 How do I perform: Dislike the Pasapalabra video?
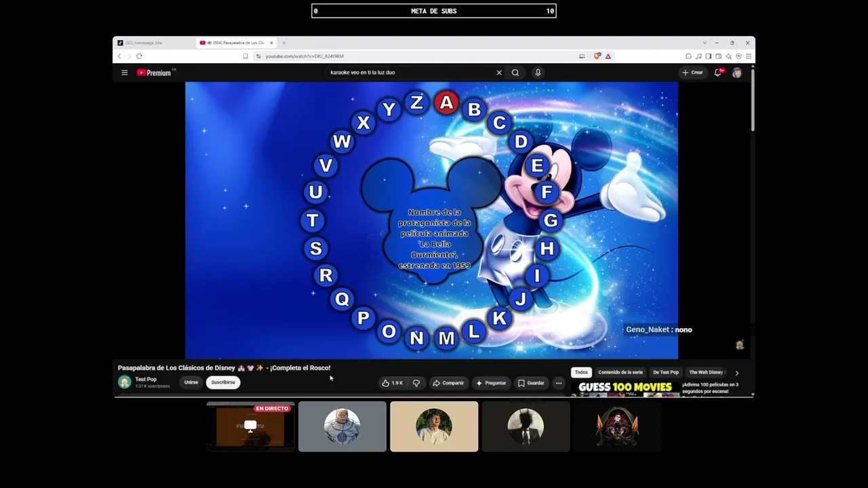pos(416,383)
